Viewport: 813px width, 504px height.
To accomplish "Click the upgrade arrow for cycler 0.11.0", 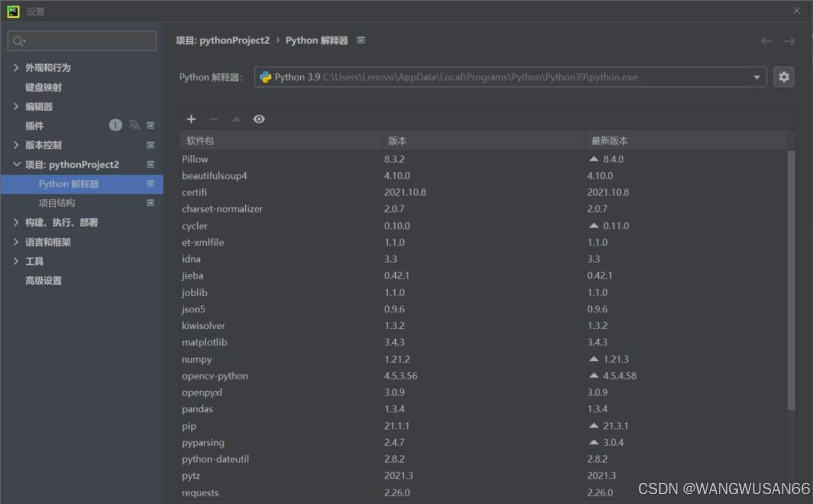I will coord(594,226).
